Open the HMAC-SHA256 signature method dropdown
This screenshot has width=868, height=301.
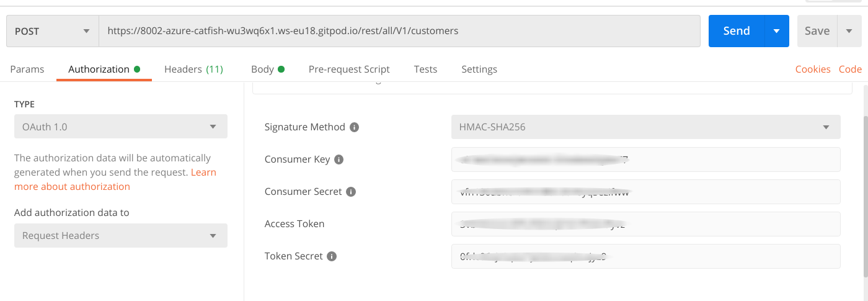(x=645, y=127)
